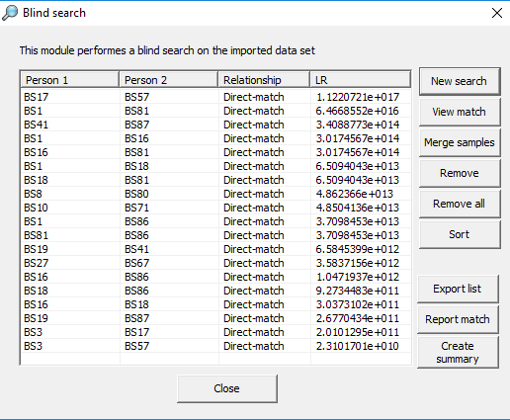Click LR value 9.2734483e+011
The width and height of the screenshot is (510, 420).
pyautogui.click(x=358, y=291)
